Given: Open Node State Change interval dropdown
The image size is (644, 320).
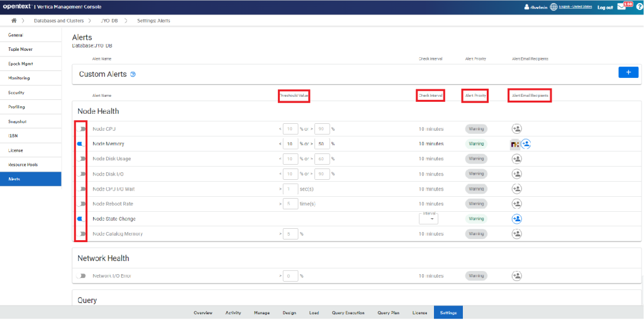Looking at the screenshot, I should point(428,219).
